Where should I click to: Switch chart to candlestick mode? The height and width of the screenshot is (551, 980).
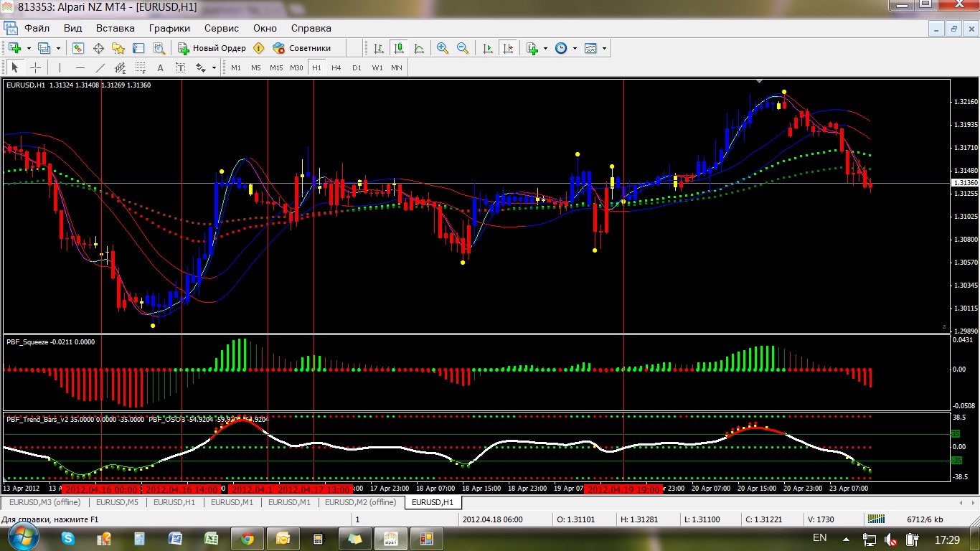pos(398,48)
